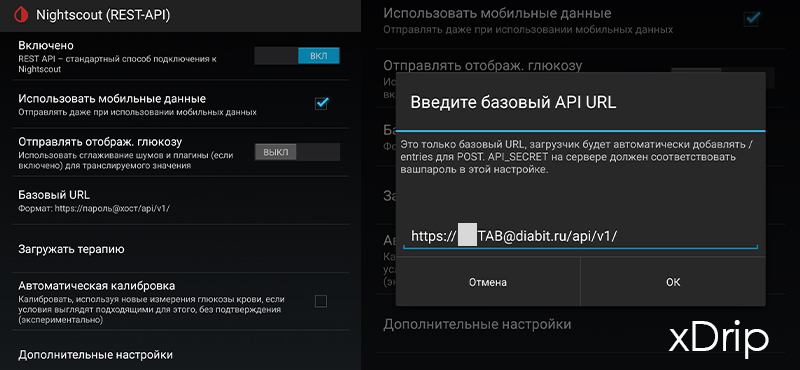This screenshot has height=370, width=800.
Task: Focus the base API URL text field
Action: (x=580, y=236)
